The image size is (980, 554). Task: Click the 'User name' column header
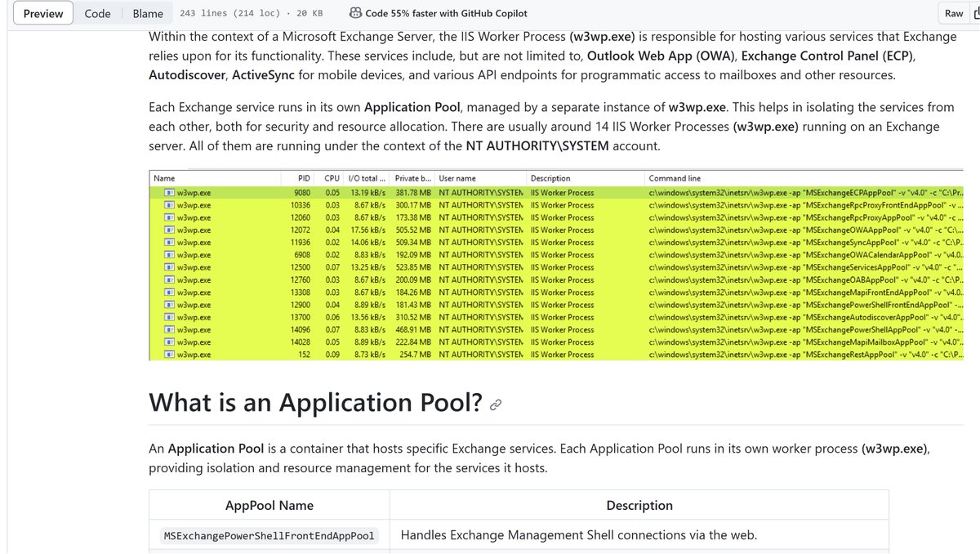[x=457, y=178]
